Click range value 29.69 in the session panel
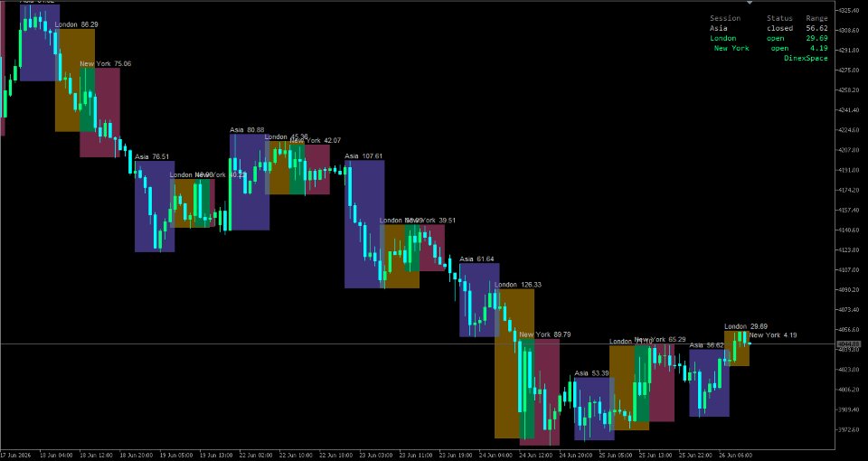This screenshot has width=868, height=461. coord(817,38)
